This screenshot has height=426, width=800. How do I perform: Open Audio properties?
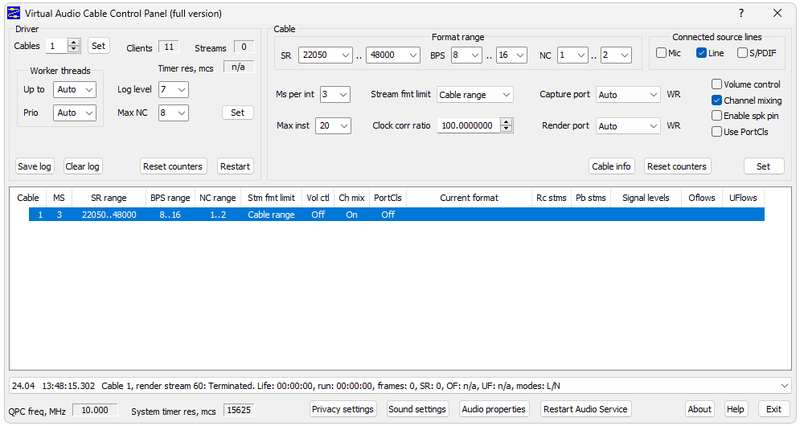[x=493, y=409]
